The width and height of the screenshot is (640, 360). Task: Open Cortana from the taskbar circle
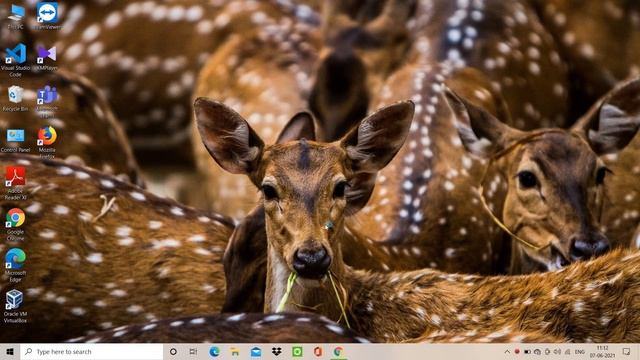(x=173, y=352)
